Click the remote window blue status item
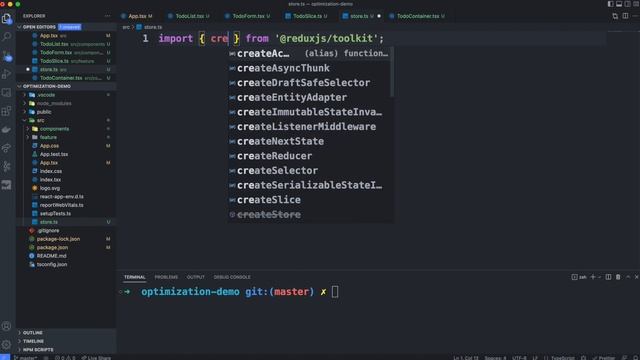Image resolution: width=640 pixels, height=360 pixels. point(5,358)
